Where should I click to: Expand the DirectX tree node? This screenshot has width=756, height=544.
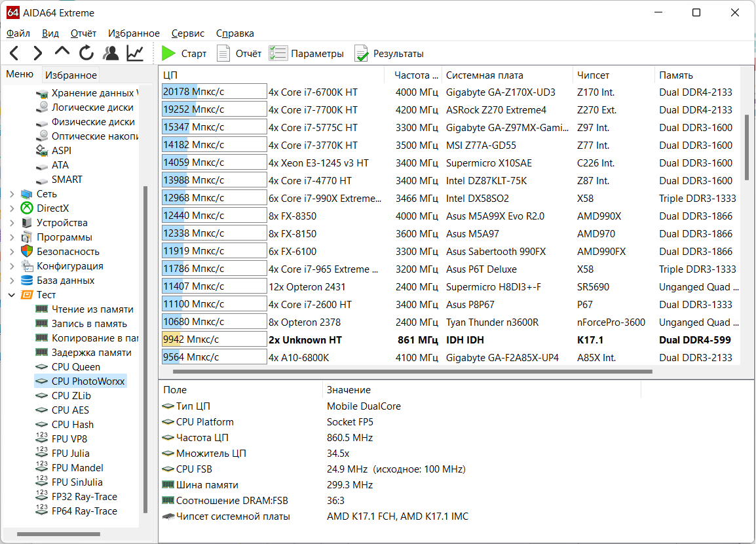pos(12,208)
